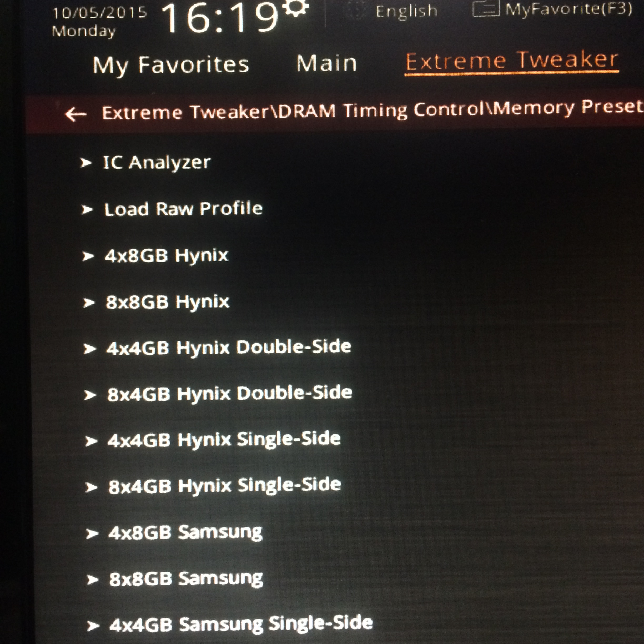Expand 8x4GB Hynix Double-Side preset

(229, 394)
